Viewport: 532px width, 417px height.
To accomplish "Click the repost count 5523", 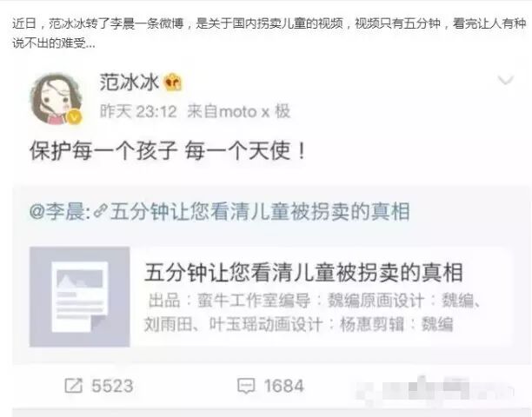I will (x=112, y=386).
